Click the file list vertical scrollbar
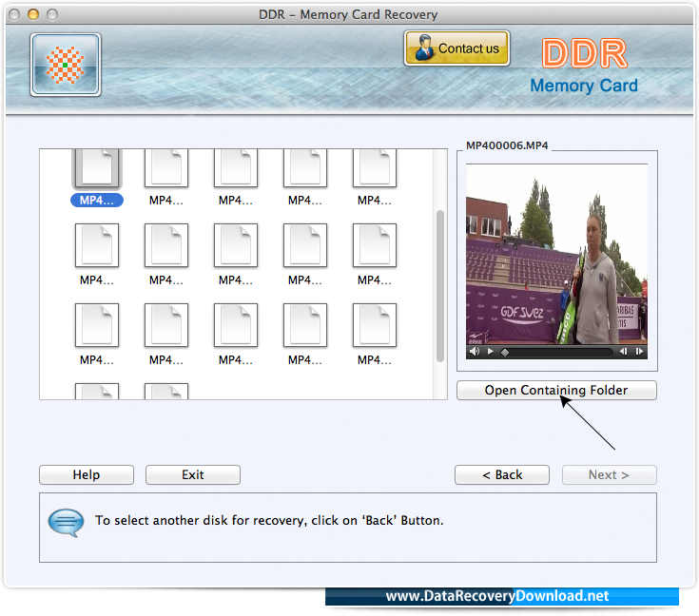Viewport: 699px width, 616px height. click(440, 286)
